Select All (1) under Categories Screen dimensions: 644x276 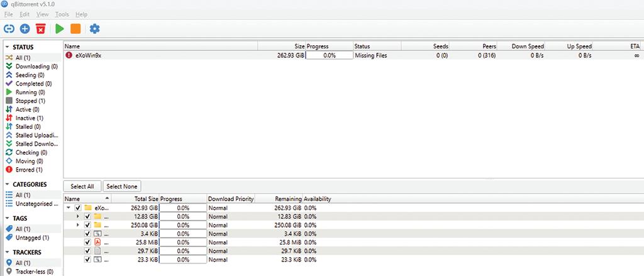[33, 195]
